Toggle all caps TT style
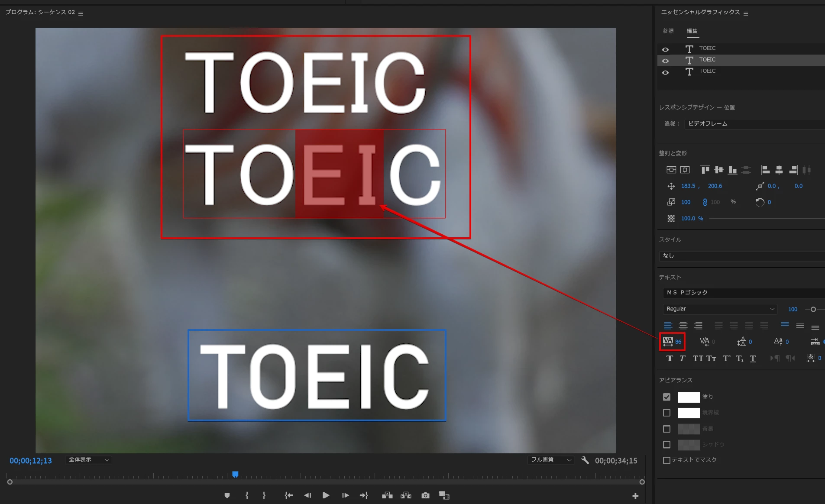The width and height of the screenshot is (825, 504). [698, 359]
